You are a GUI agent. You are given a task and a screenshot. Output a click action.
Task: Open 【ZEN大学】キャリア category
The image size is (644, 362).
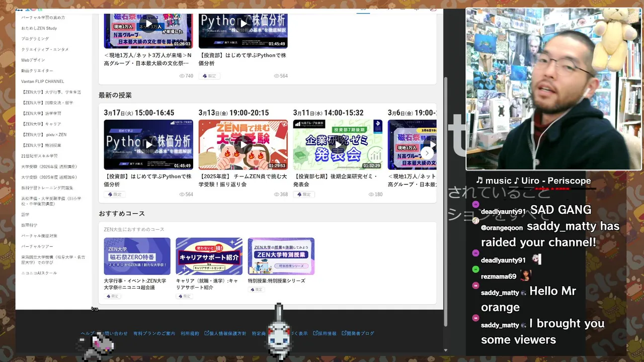tap(41, 124)
